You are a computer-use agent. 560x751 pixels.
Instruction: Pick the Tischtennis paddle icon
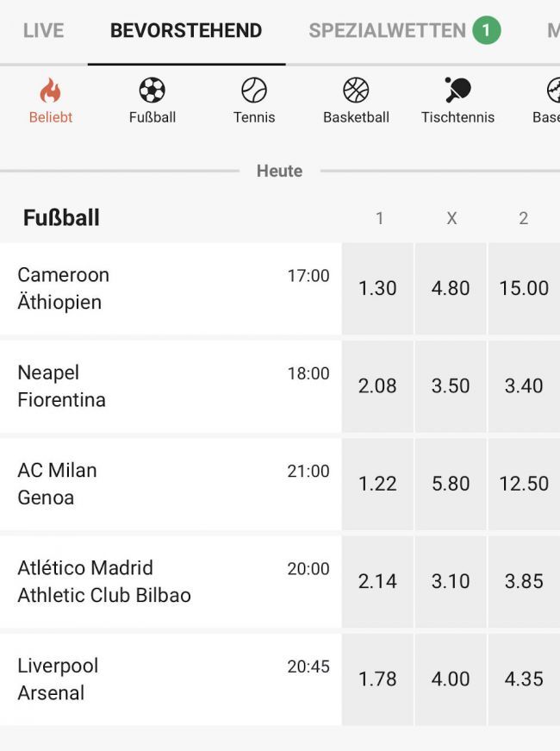pyautogui.click(x=457, y=91)
